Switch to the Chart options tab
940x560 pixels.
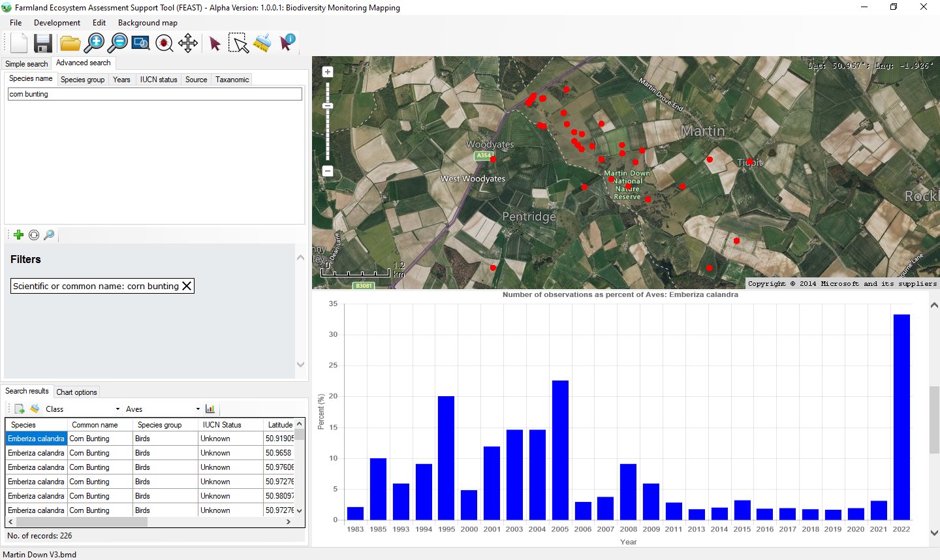76,392
